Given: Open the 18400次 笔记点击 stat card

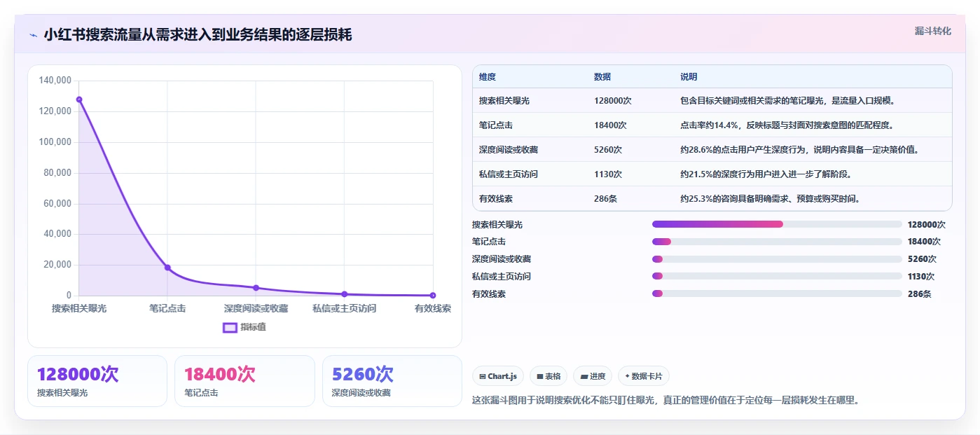Looking at the screenshot, I should [244, 381].
